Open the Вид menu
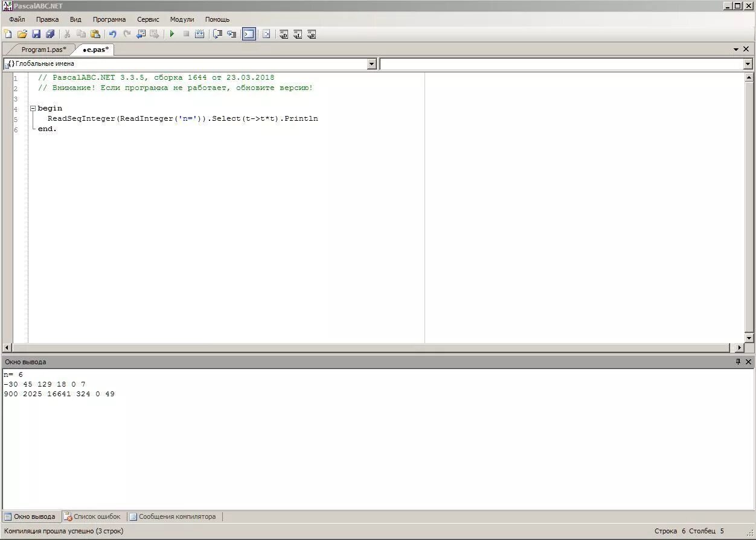 click(75, 19)
